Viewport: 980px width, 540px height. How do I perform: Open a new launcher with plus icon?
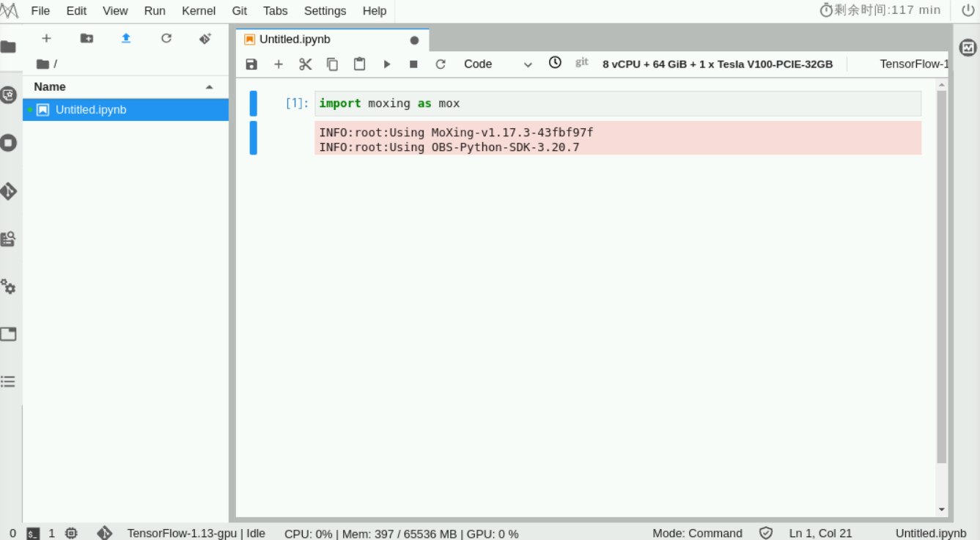point(46,38)
